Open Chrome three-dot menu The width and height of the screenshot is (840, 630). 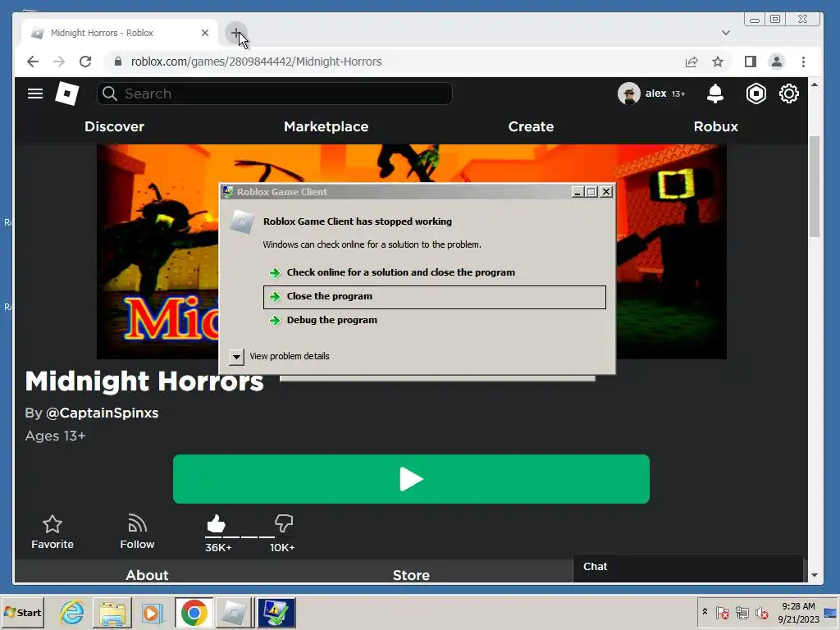(x=803, y=62)
